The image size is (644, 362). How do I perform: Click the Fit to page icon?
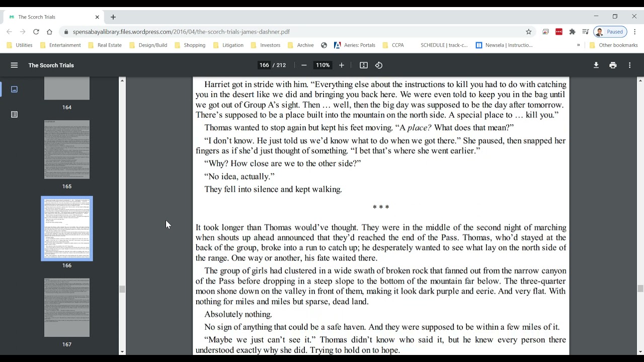[x=364, y=65]
